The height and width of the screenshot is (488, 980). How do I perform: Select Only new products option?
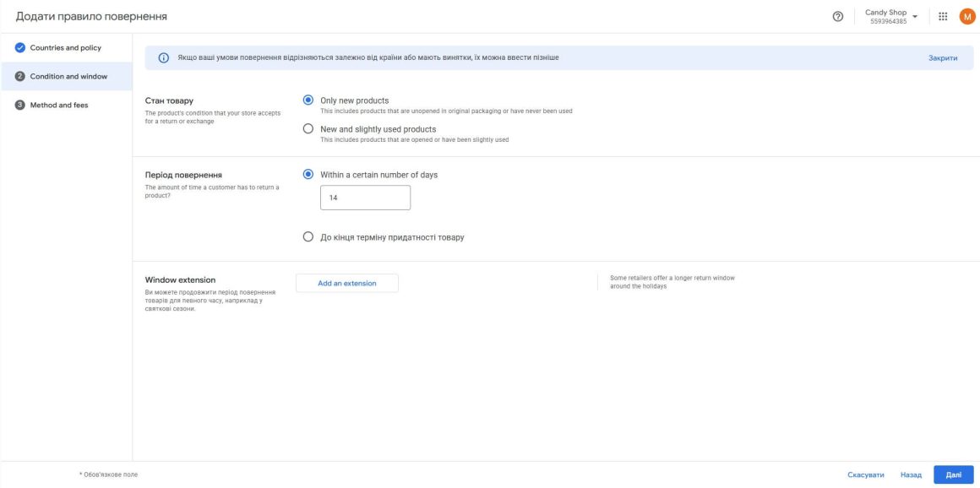(x=308, y=100)
